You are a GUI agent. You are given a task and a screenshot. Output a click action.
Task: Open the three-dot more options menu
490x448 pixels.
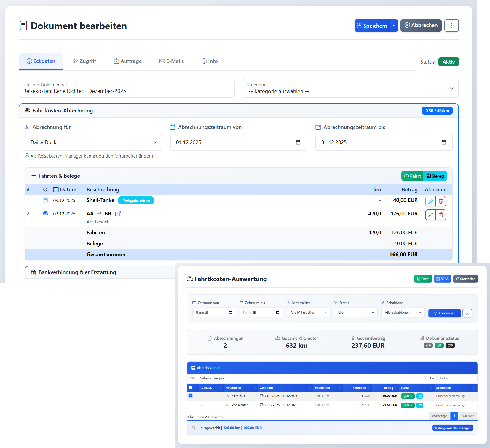[451, 26]
